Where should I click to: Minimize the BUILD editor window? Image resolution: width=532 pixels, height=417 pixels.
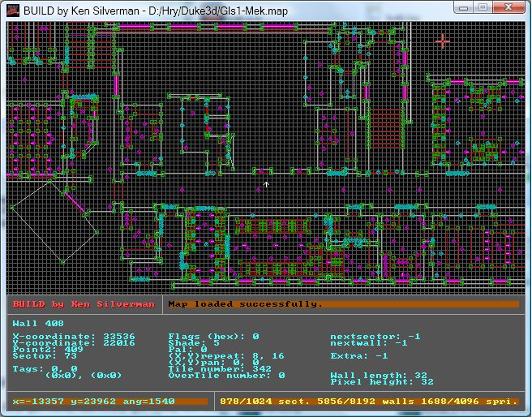[x=464, y=7]
